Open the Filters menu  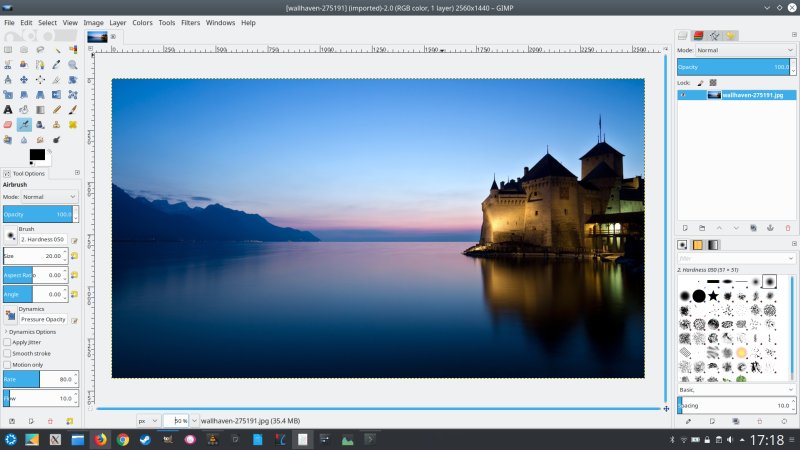[190, 22]
